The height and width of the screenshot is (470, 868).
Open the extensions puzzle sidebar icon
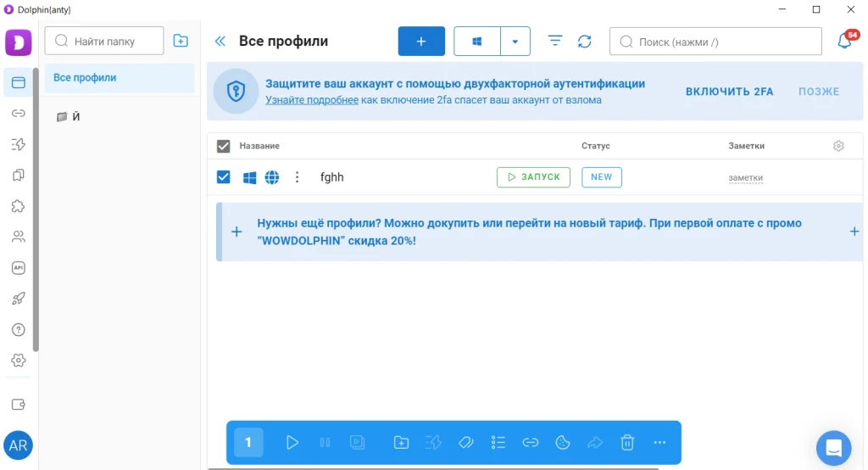(19, 206)
